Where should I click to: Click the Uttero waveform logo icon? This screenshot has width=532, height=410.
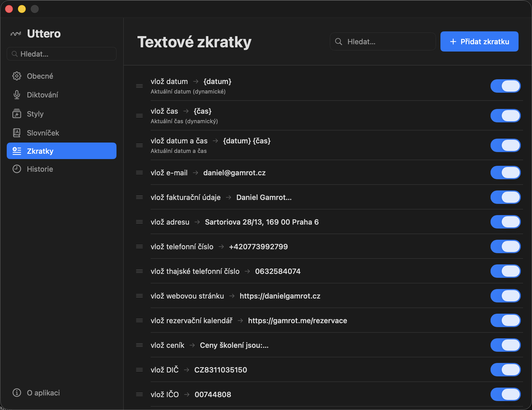click(16, 34)
